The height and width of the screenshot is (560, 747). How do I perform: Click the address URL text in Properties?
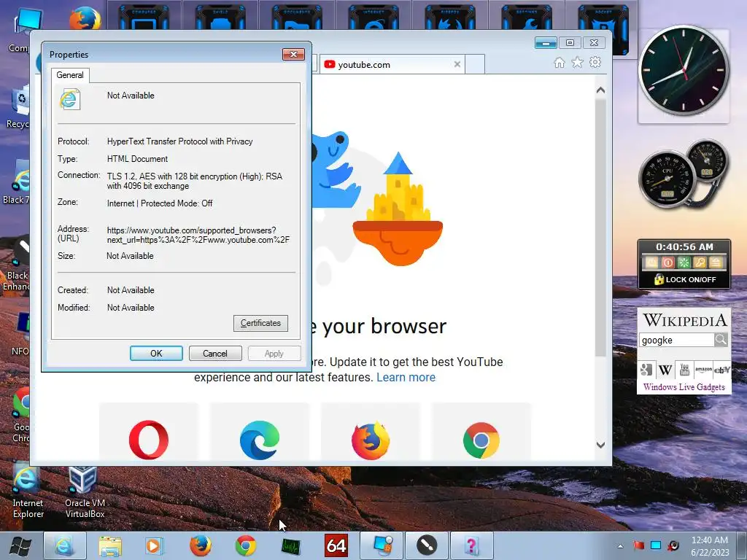[198, 235]
